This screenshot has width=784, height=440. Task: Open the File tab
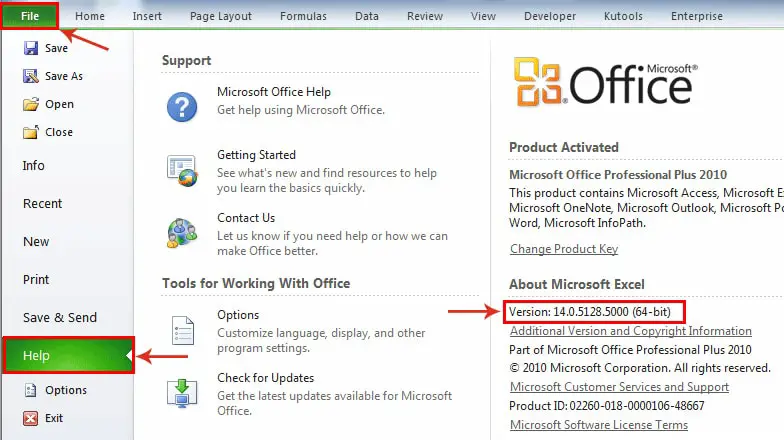tap(30, 16)
